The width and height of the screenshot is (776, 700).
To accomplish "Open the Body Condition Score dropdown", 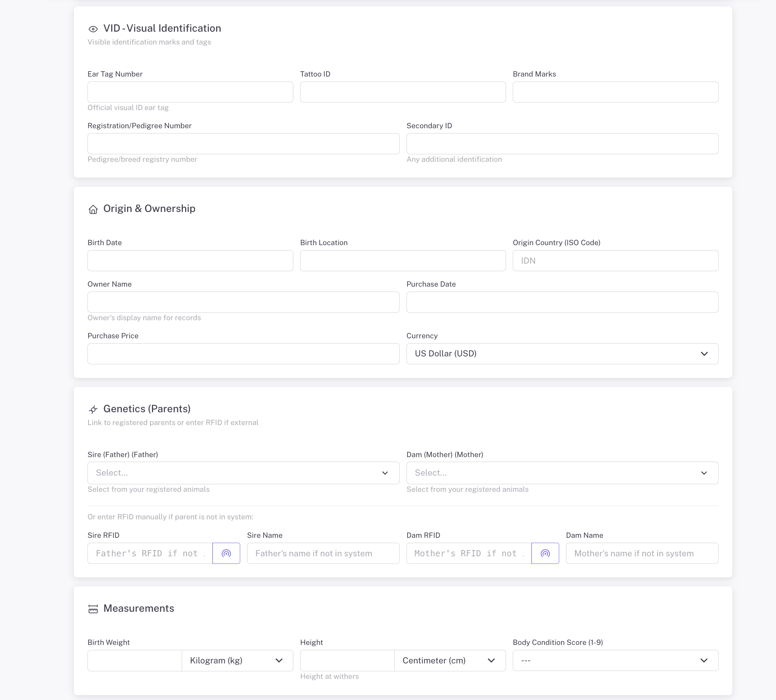I will (615, 660).
